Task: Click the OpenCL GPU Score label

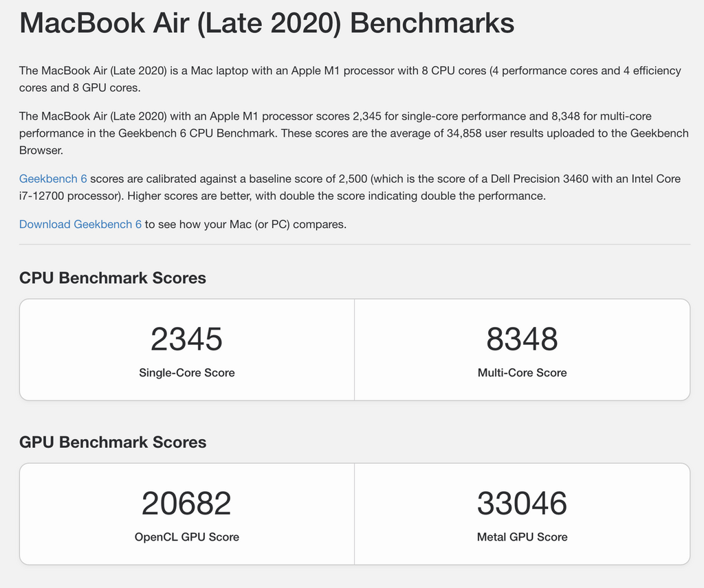Action: (x=187, y=537)
